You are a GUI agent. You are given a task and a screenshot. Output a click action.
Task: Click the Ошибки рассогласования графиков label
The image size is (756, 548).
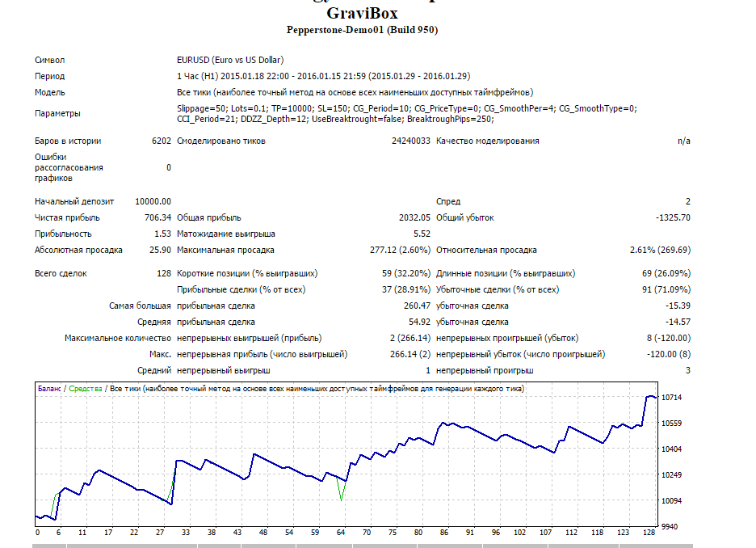coord(69,167)
